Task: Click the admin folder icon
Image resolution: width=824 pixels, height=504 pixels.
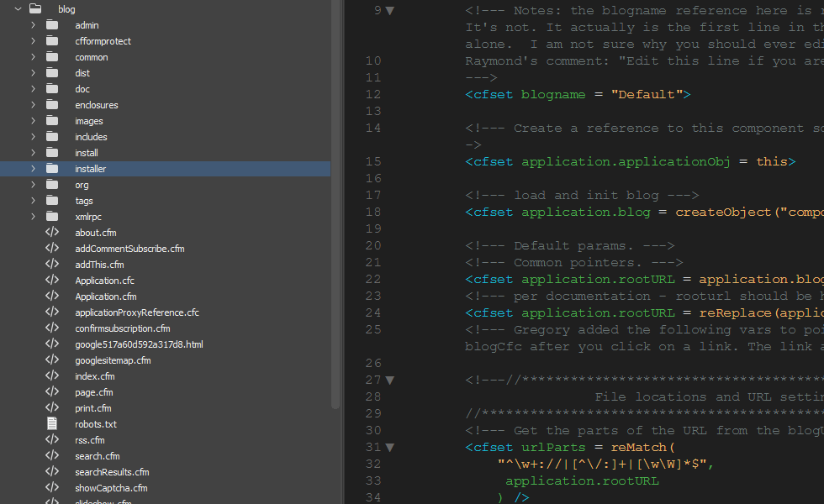Action: (52, 24)
